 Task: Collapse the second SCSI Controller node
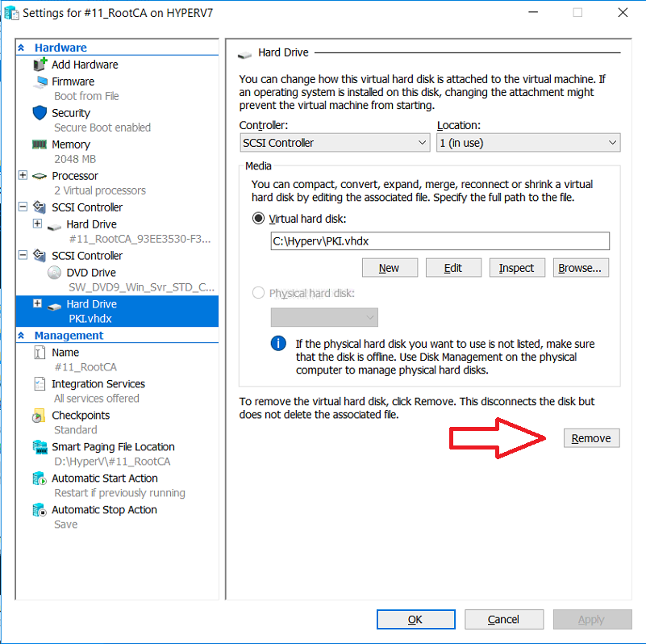pos(23,255)
